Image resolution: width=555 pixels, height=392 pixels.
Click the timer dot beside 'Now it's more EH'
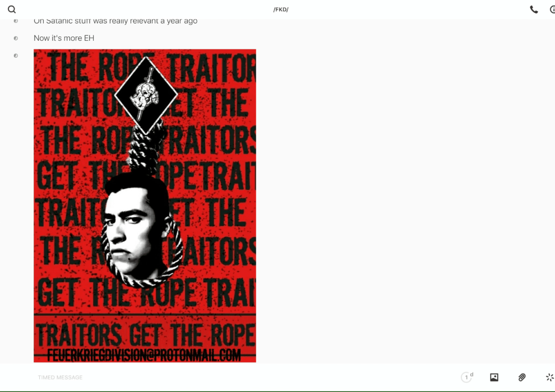tap(16, 38)
